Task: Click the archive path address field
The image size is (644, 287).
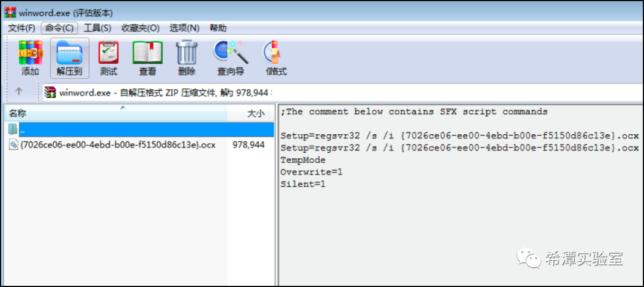Action: tap(343, 92)
